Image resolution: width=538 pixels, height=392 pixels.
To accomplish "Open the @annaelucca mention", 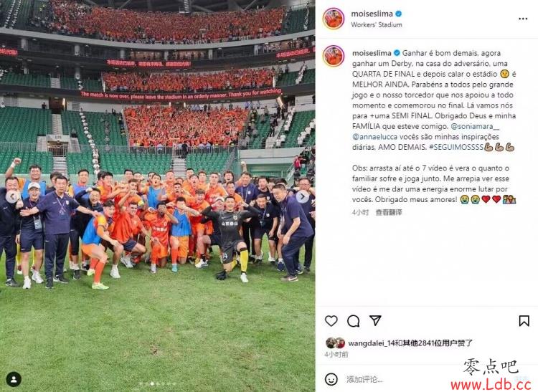I will (x=374, y=137).
